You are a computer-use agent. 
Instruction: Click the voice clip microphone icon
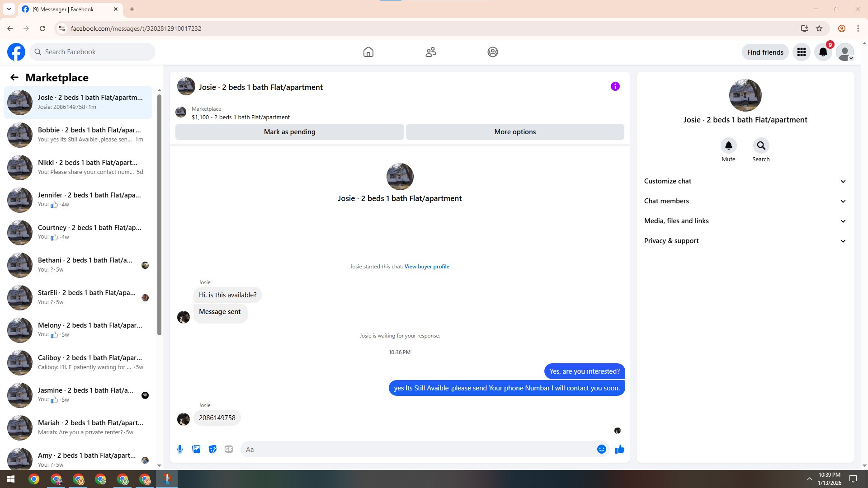tap(180, 449)
